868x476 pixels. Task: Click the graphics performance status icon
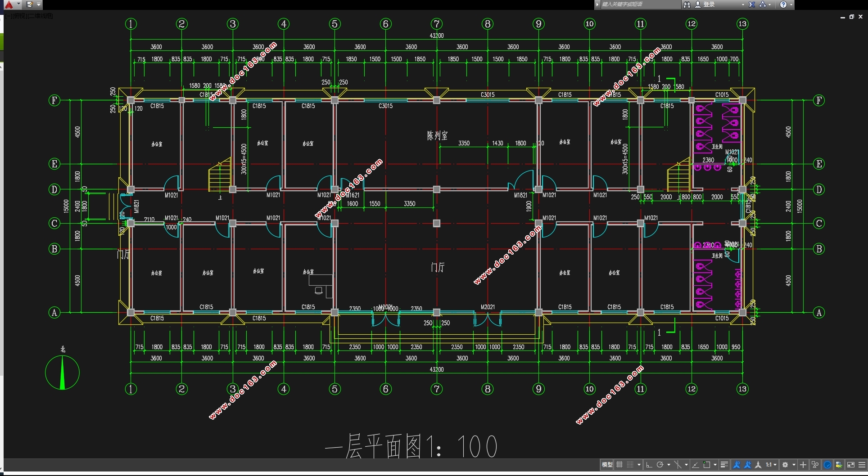point(839,465)
